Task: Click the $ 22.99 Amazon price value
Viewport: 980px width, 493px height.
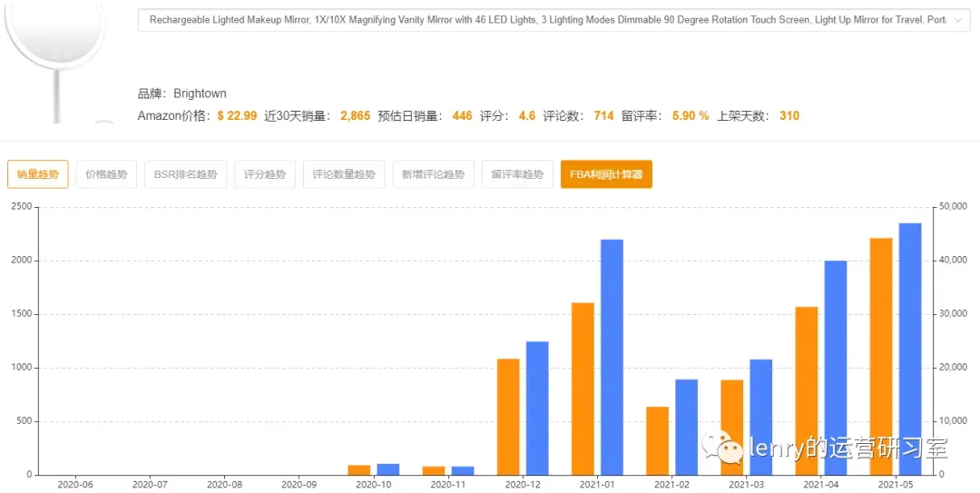Action: 237,115
